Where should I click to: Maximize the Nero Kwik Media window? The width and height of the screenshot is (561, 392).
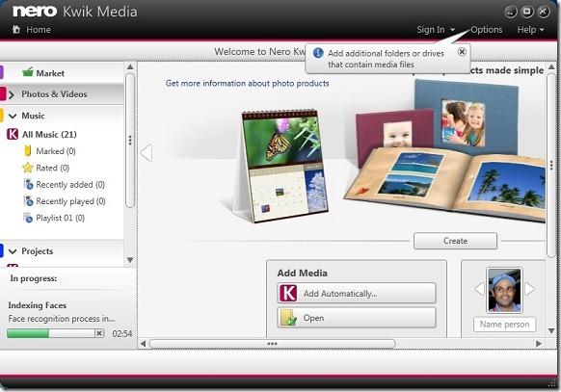tap(526, 12)
